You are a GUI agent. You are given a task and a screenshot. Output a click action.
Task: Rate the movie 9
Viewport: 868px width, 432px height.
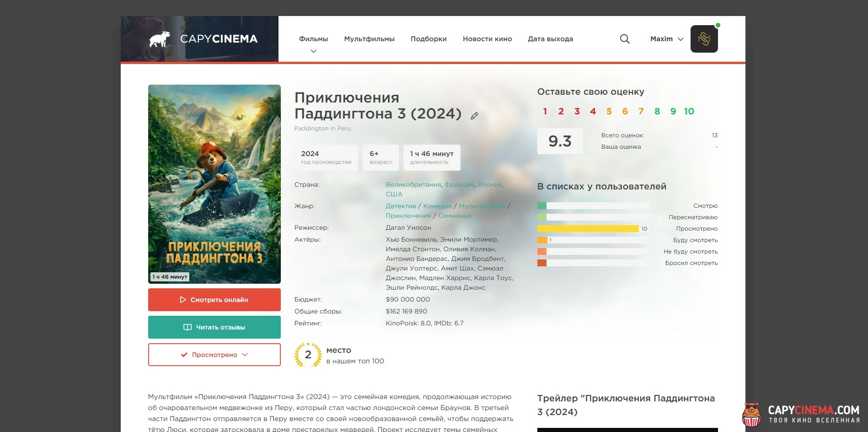pos(673,111)
